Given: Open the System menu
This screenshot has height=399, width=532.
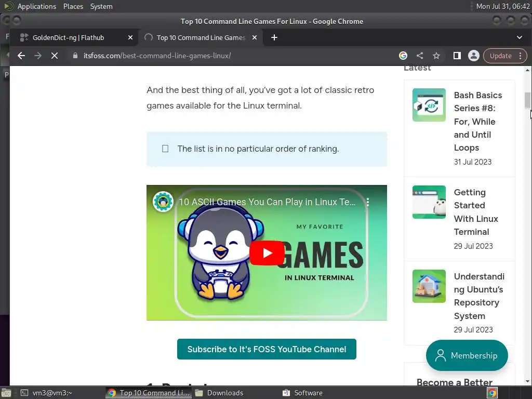Looking at the screenshot, I should [x=101, y=6].
